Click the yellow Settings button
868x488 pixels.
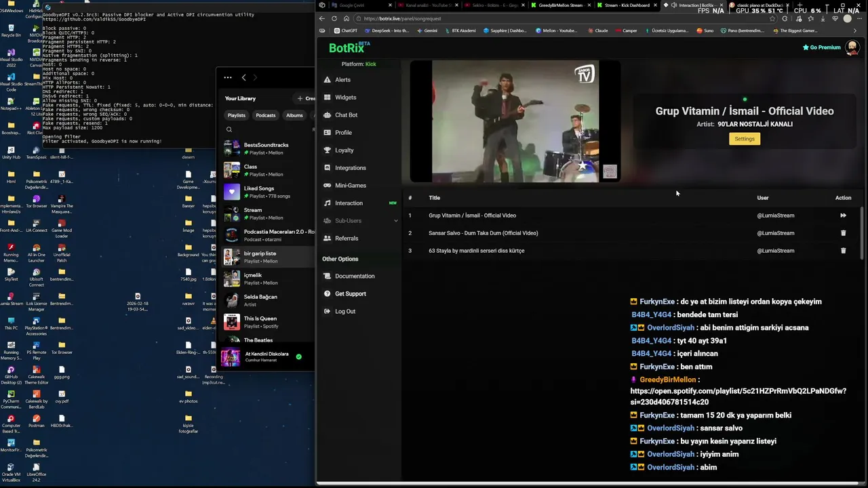(744, 139)
